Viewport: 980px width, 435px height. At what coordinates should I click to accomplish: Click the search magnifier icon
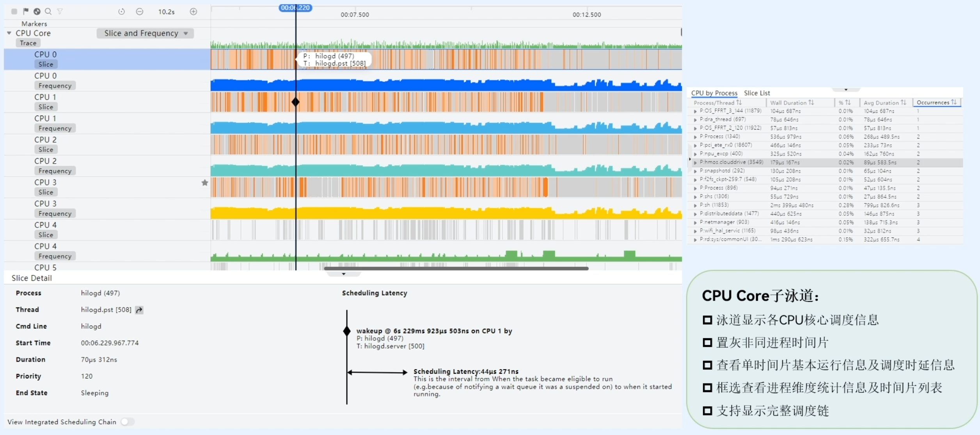[x=48, y=11]
